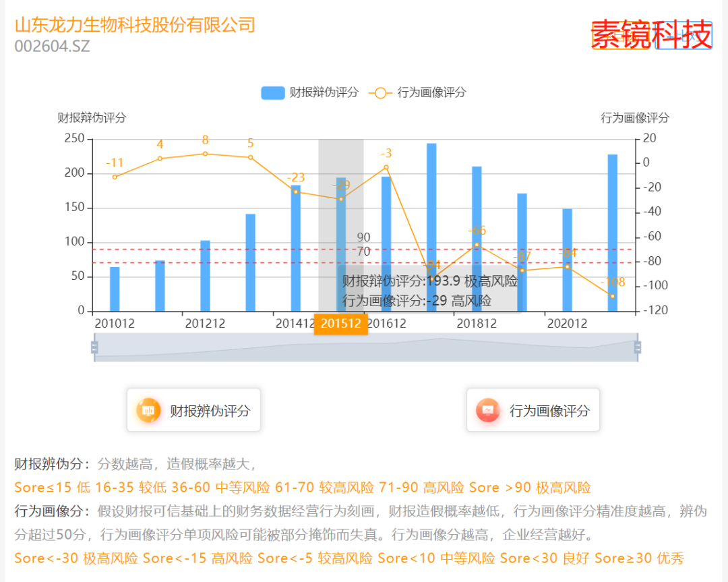Viewport: 728px width, 582px height.
Task: Click the line point labeled 4
Action: click(x=160, y=158)
